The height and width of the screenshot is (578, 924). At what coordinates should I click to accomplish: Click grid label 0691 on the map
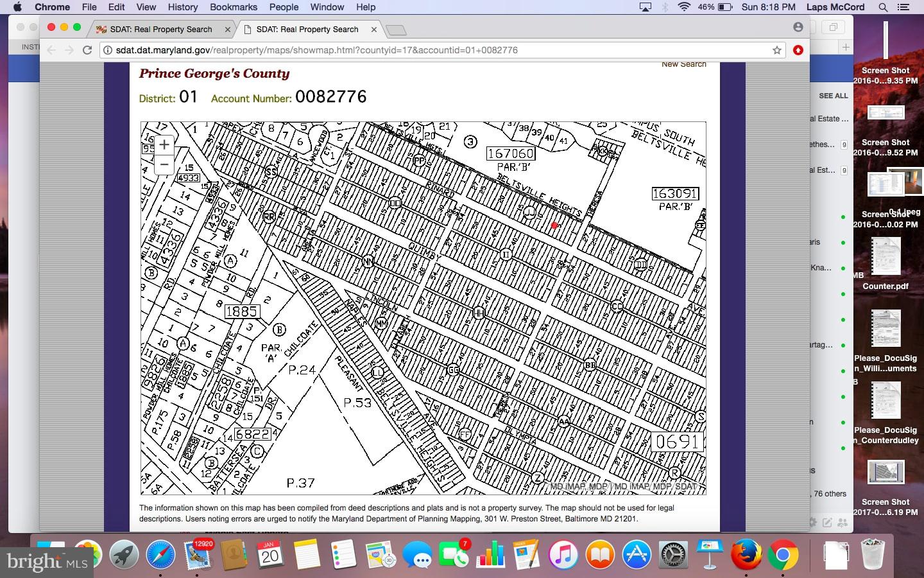[678, 442]
